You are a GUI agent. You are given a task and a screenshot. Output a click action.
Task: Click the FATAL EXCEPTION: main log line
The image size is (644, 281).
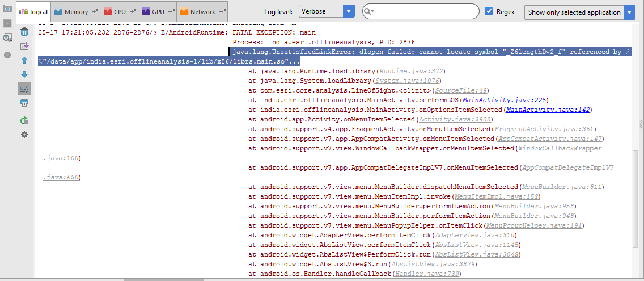(x=274, y=32)
